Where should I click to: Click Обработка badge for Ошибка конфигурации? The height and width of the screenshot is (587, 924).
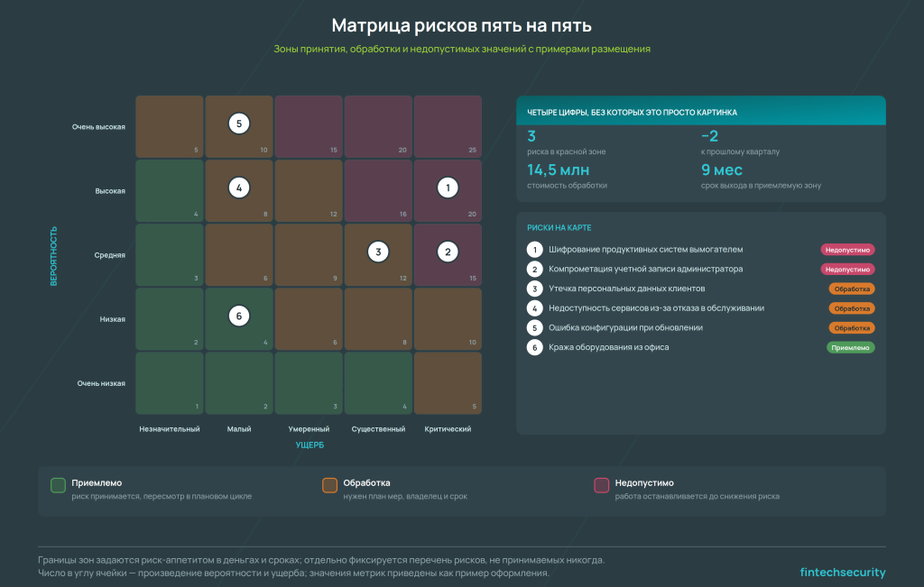(852, 328)
